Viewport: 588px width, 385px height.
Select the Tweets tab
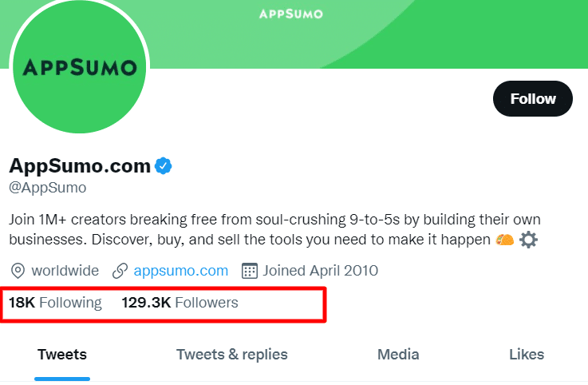coord(62,355)
